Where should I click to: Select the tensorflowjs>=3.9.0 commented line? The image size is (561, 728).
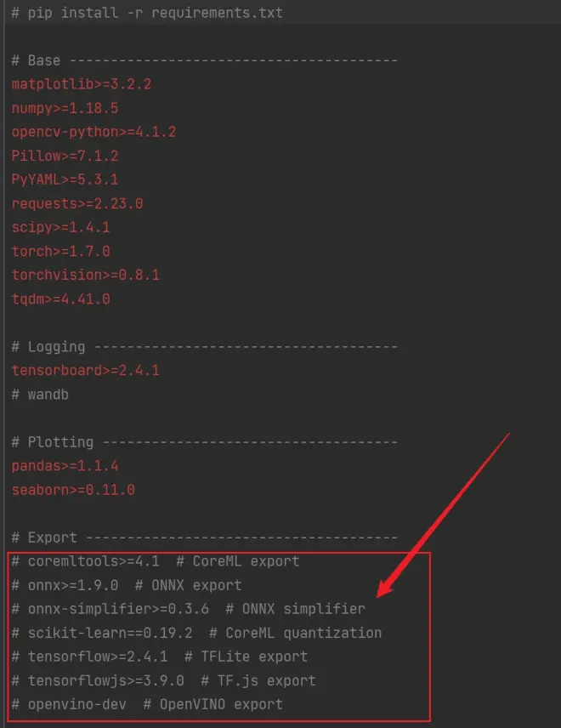click(164, 680)
